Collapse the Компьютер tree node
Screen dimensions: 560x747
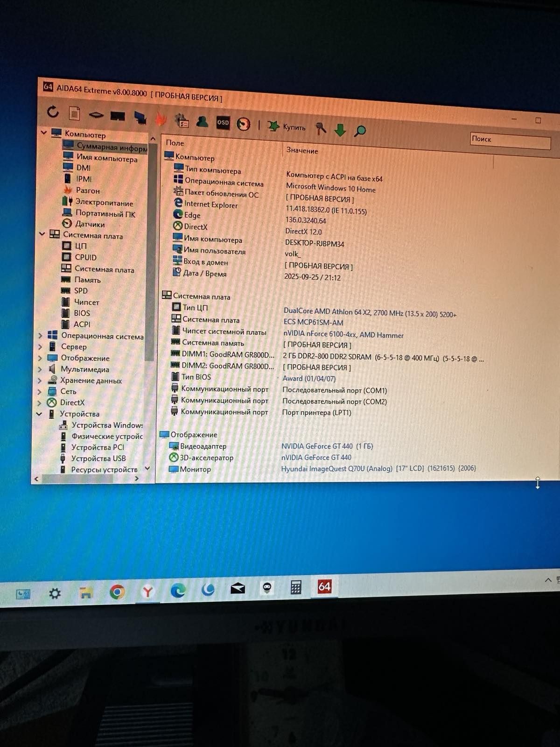[x=44, y=133]
